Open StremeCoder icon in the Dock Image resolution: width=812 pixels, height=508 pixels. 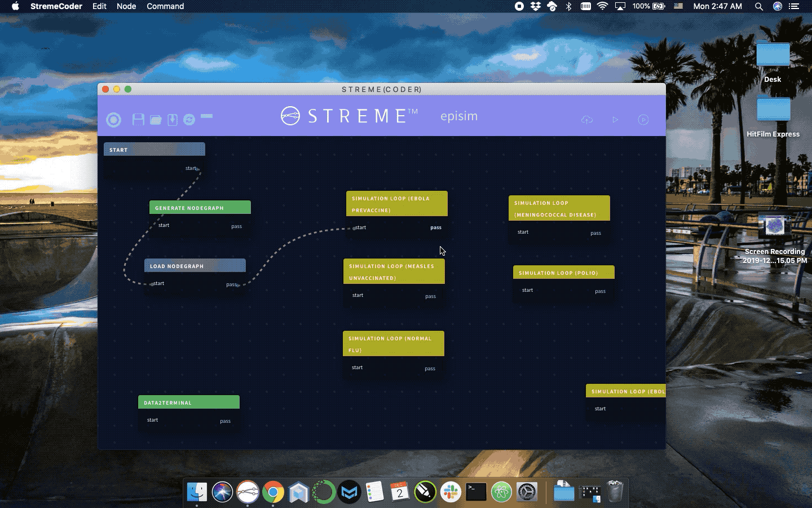tap(248, 492)
